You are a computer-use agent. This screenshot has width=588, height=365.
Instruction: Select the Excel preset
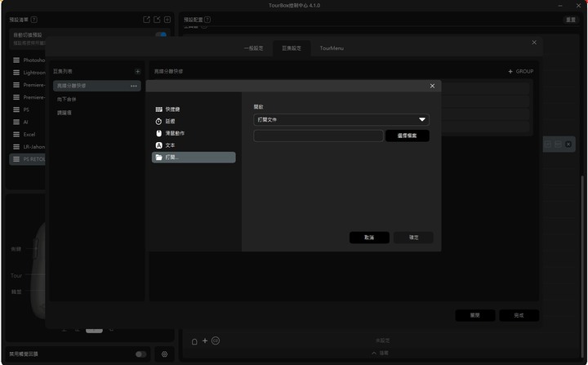coord(28,134)
